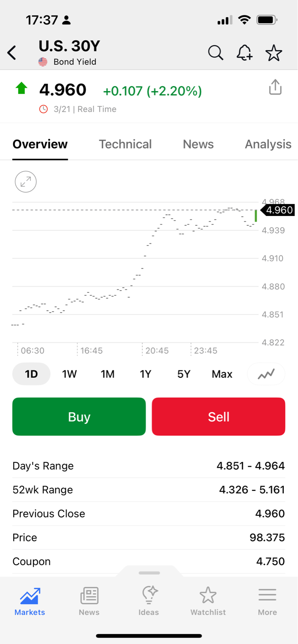Go to Watchlist in bottom bar
Viewport: 298px width, 644px height.
(x=208, y=601)
